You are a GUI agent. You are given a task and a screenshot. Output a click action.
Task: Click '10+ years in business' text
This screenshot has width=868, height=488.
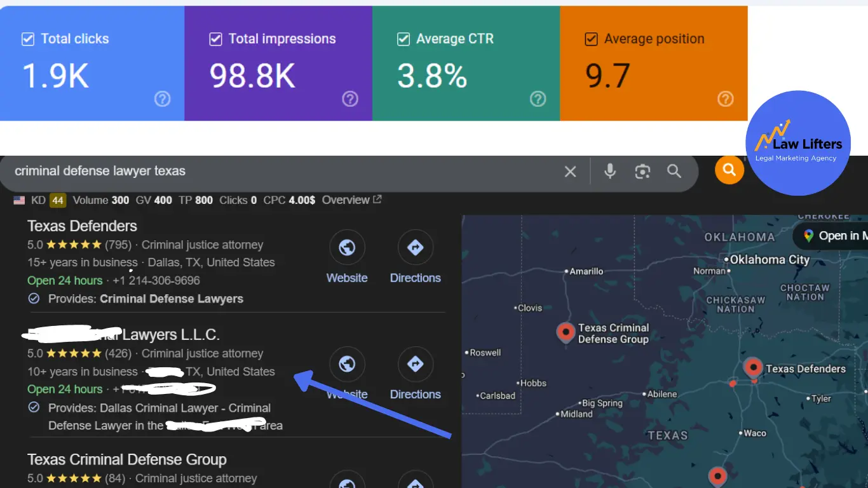[x=83, y=372]
